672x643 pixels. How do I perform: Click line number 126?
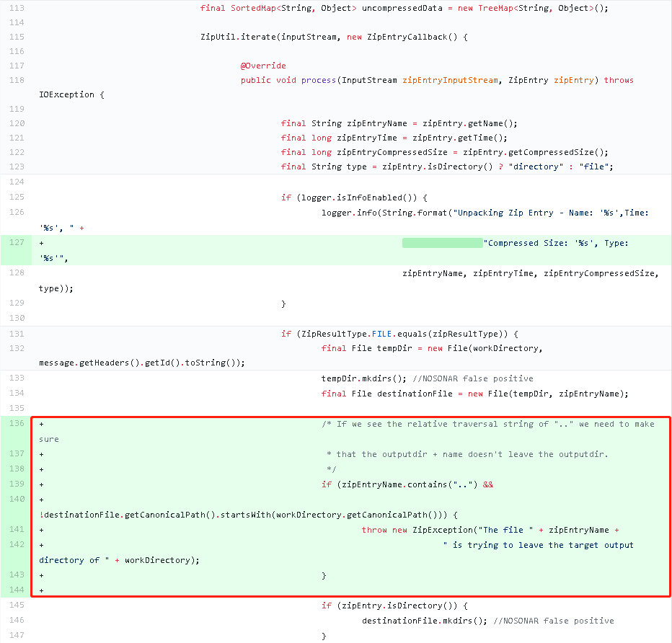[17, 212]
